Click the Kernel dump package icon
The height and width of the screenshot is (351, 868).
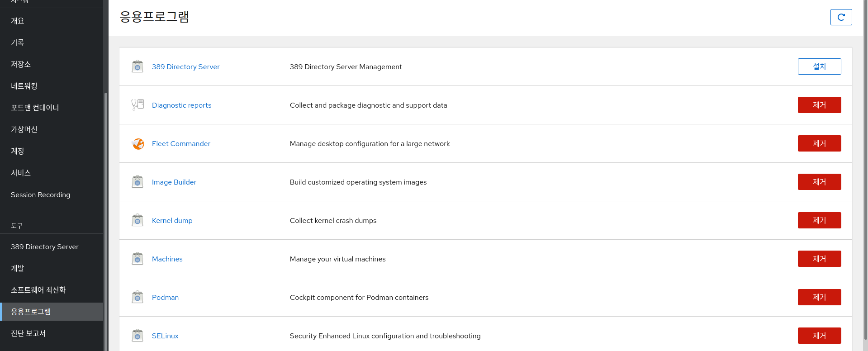138,220
